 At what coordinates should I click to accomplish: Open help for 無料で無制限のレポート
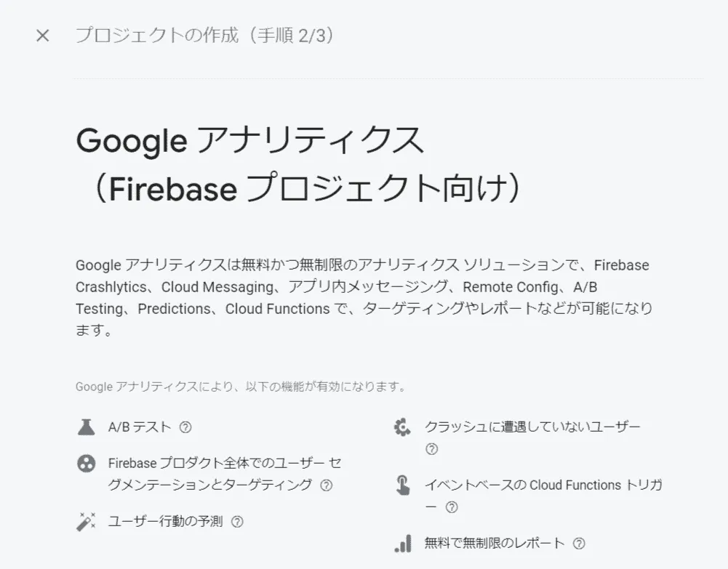click(579, 543)
